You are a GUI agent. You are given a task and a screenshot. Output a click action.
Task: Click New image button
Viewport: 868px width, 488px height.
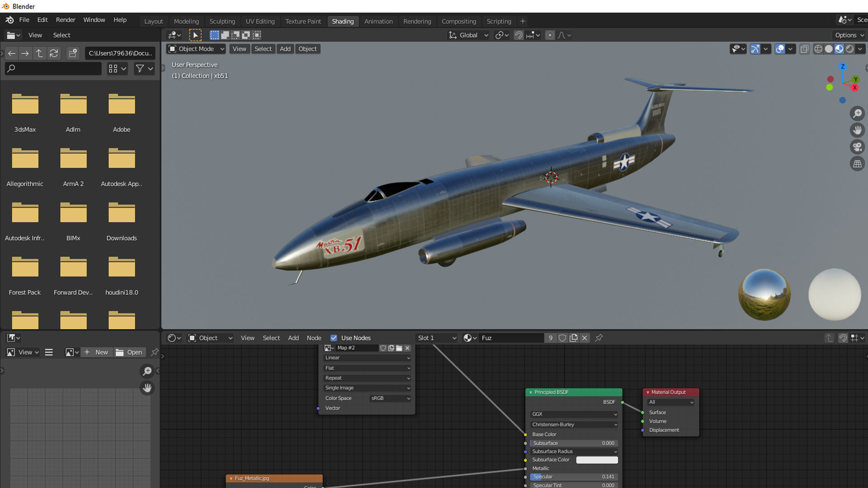click(96, 352)
